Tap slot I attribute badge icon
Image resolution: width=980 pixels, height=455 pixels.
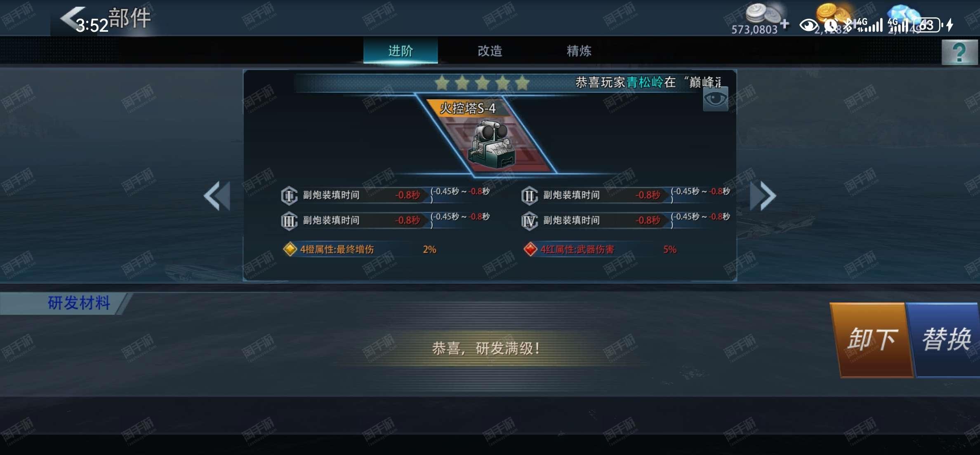coord(289,195)
